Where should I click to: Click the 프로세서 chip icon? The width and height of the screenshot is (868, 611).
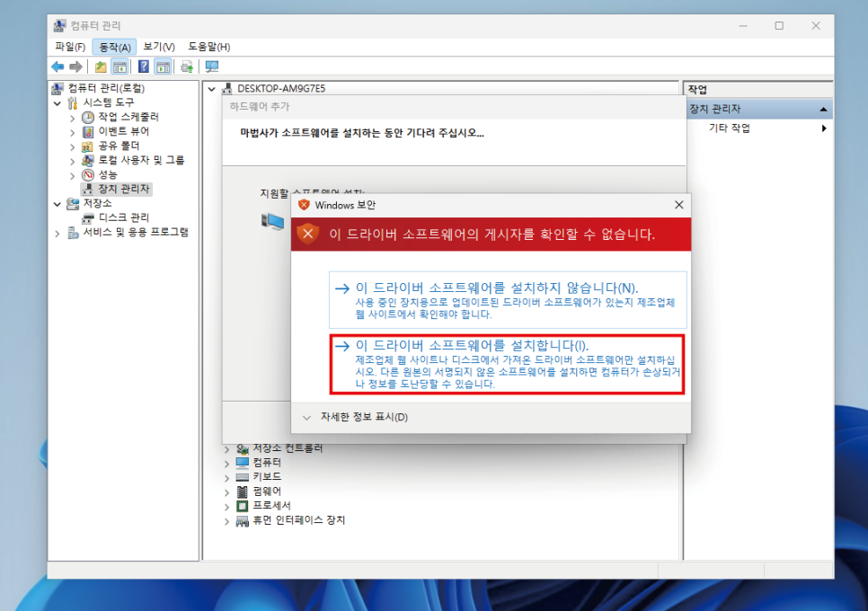pyautogui.click(x=242, y=506)
